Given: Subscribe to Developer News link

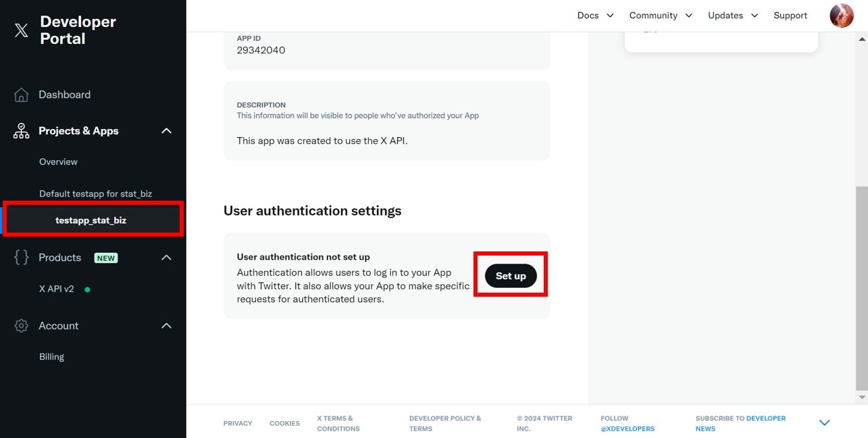Looking at the screenshot, I should click(740, 423).
